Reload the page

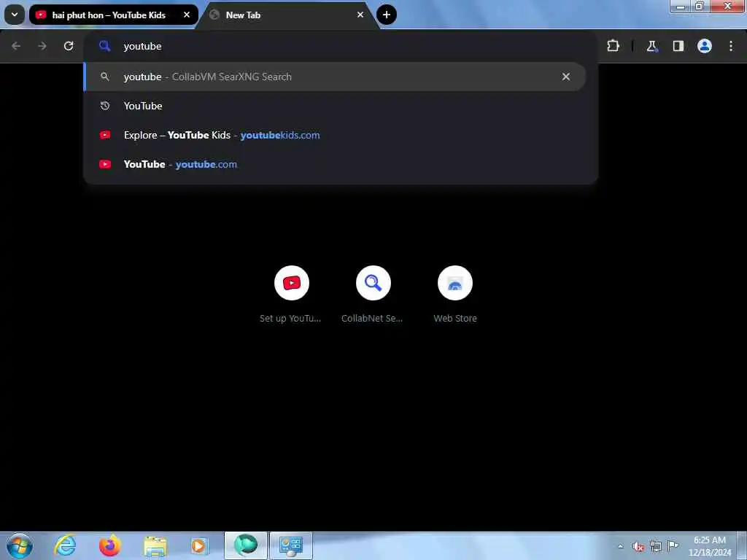(x=69, y=46)
